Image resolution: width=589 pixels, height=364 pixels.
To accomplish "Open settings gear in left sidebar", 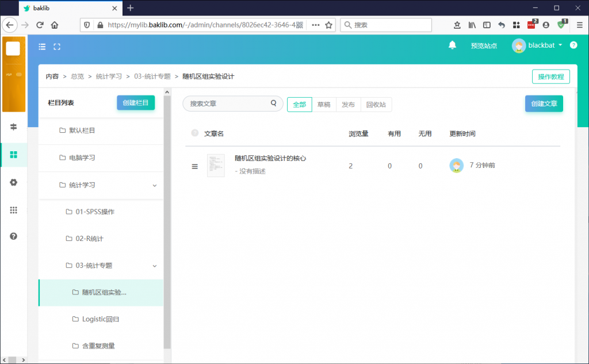I will (x=14, y=182).
